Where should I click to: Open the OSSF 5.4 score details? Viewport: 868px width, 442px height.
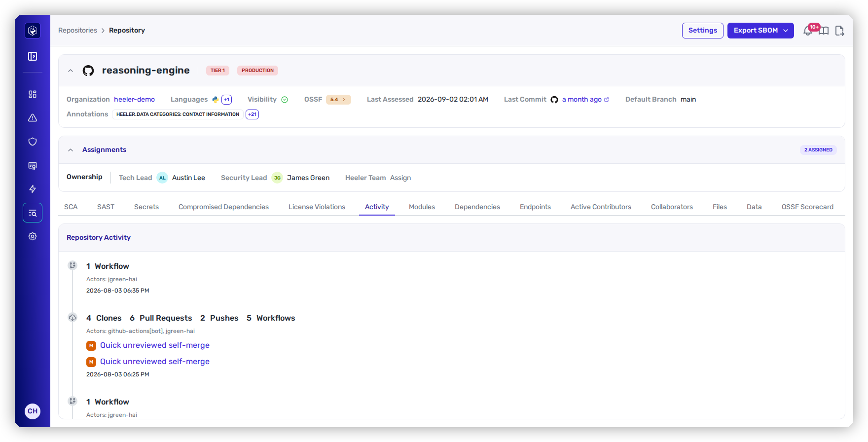[338, 100]
